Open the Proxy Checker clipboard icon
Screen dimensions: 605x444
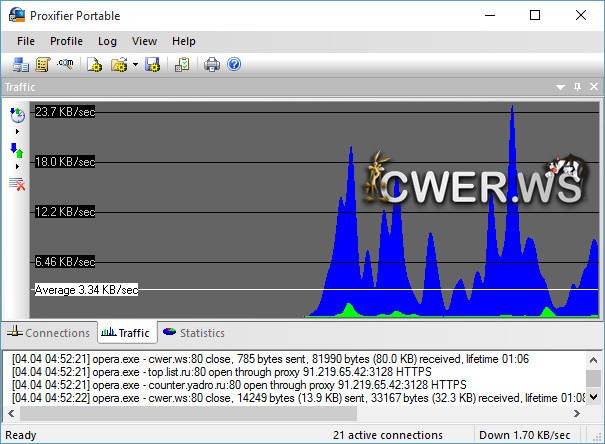182,65
